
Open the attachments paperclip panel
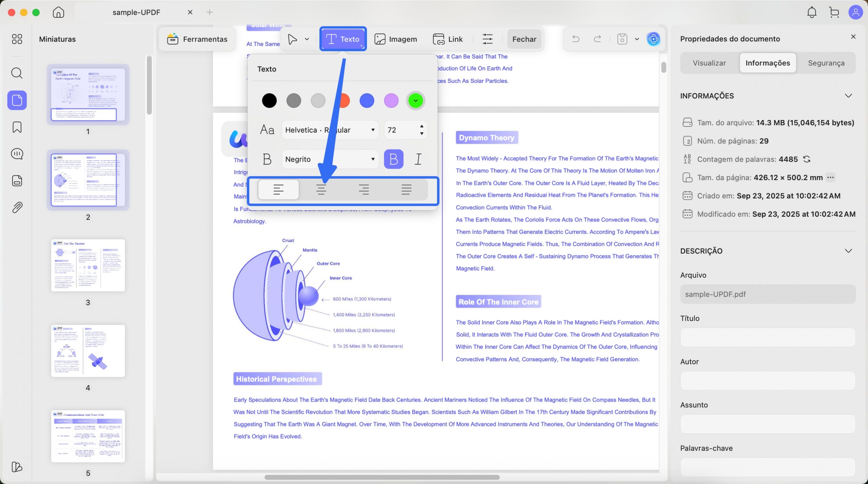click(x=17, y=207)
